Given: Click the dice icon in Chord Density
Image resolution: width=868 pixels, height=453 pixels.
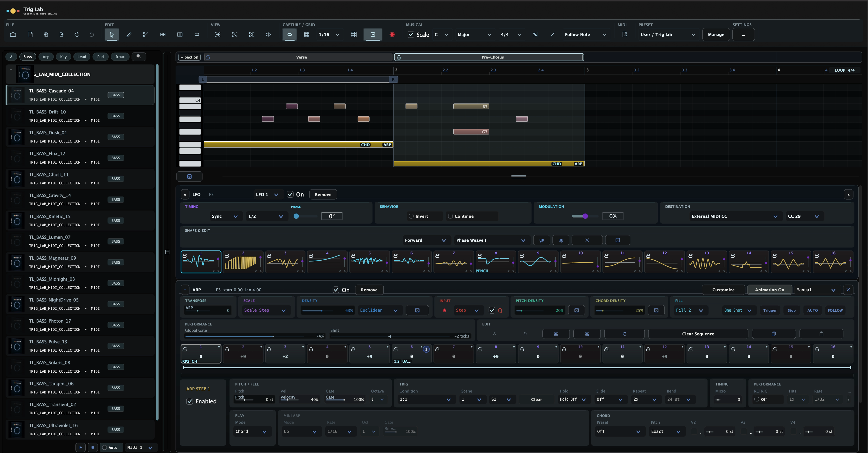Looking at the screenshot, I should click(656, 310).
